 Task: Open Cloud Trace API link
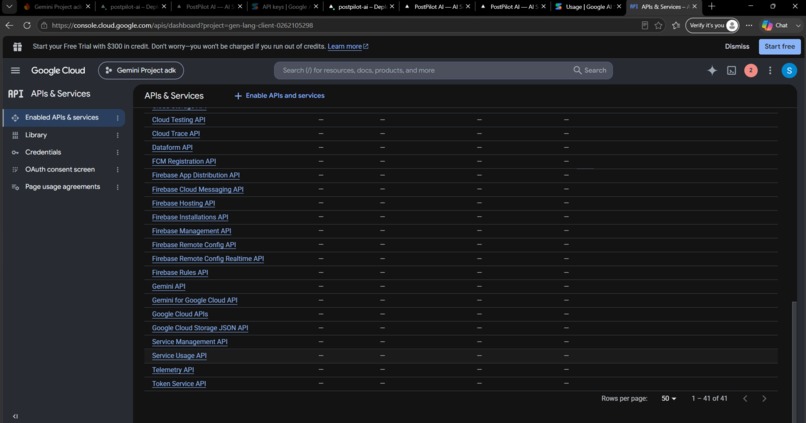click(176, 134)
